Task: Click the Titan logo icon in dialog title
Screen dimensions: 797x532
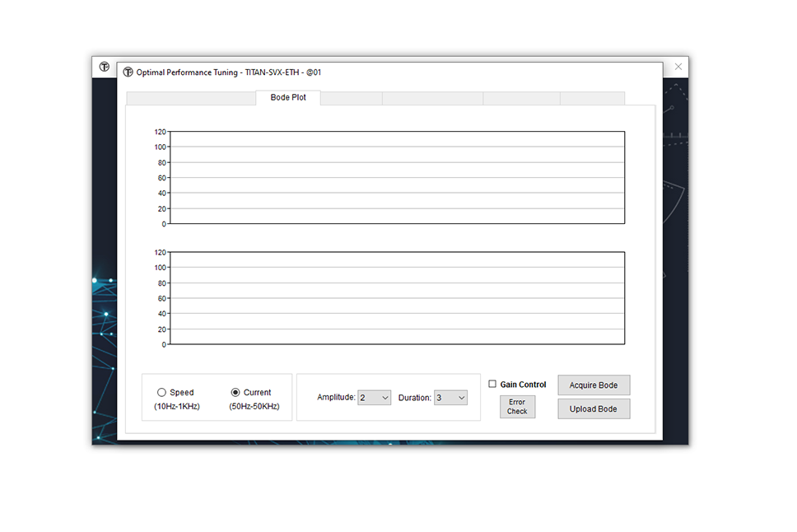Action: click(x=128, y=72)
